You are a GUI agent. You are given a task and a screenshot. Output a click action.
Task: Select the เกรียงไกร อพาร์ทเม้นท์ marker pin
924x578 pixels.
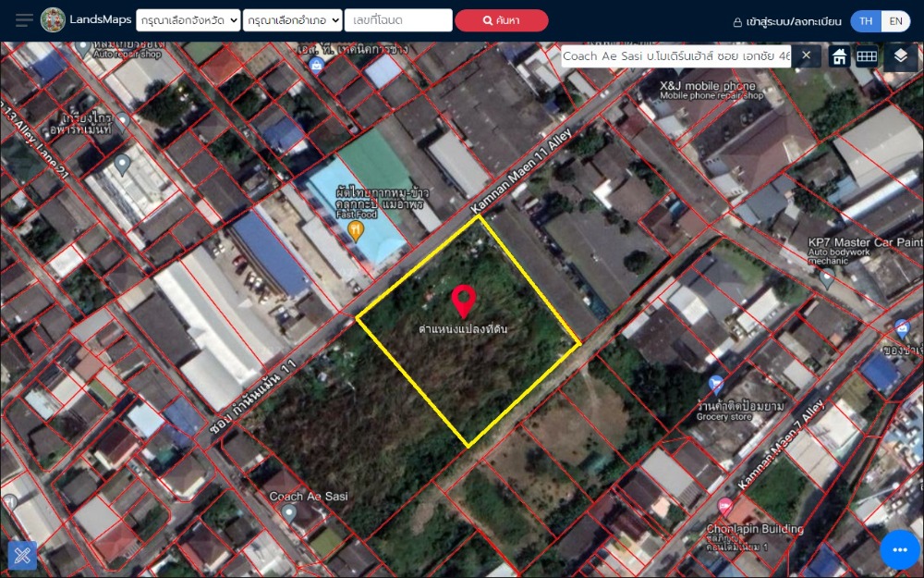pos(123,122)
